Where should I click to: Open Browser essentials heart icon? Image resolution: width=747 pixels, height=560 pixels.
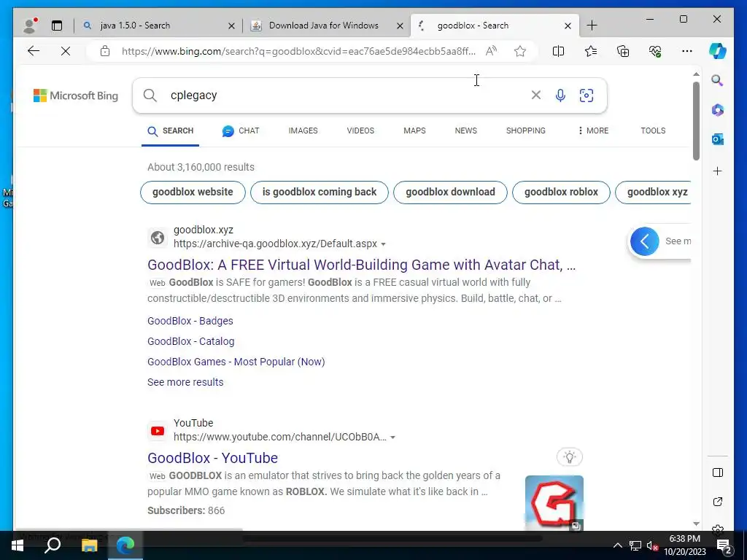coord(655,51)
